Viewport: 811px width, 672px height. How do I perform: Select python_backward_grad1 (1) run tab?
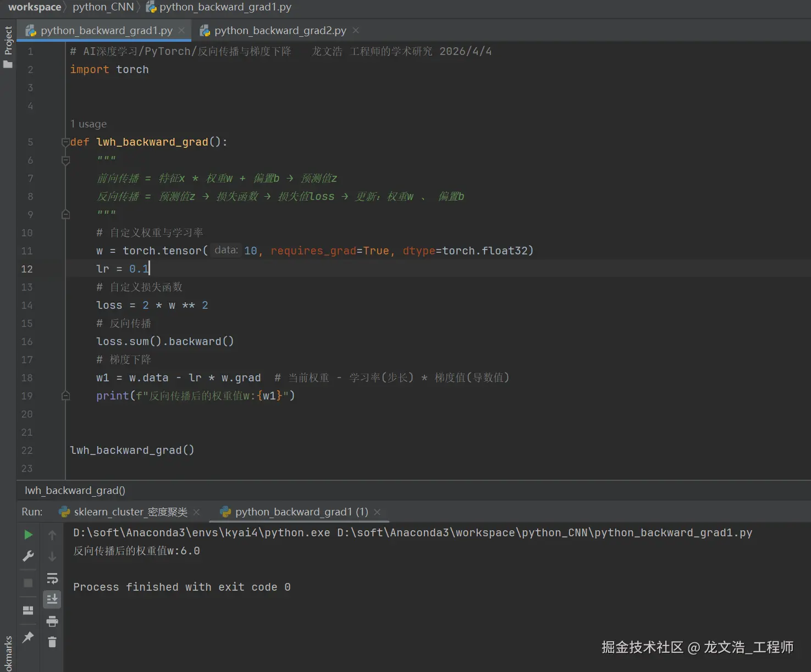pos(301,512)
